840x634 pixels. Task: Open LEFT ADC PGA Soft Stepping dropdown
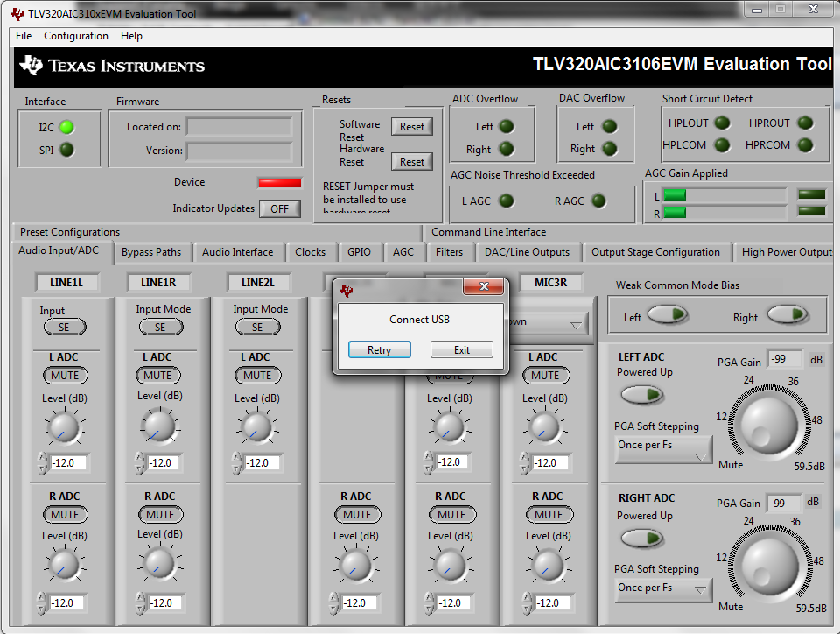click(663, 449)
